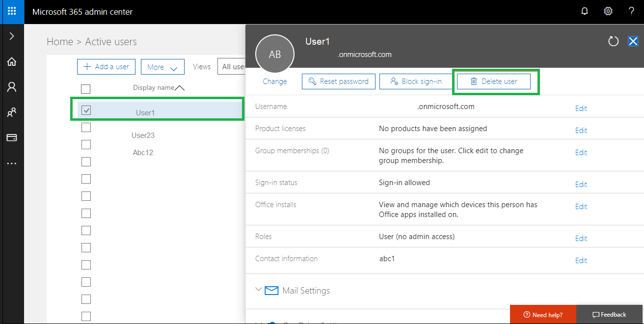Click the Delete user button

(494, 81)
